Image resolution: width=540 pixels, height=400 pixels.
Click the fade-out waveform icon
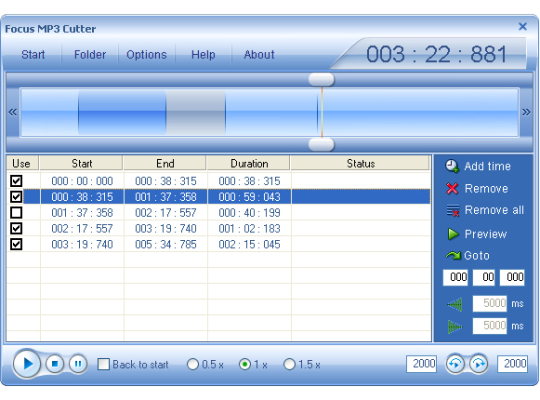point(455,327)
